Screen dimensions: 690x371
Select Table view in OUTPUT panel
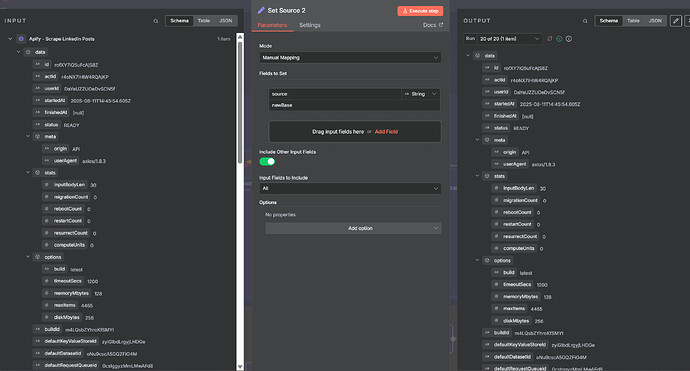tap(633, 21)
